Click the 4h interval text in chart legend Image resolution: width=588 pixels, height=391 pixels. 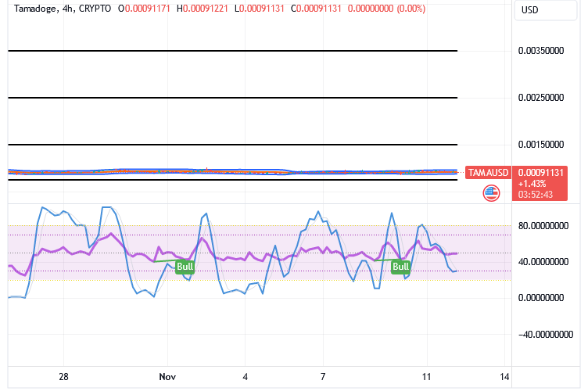tap(68, 9)
